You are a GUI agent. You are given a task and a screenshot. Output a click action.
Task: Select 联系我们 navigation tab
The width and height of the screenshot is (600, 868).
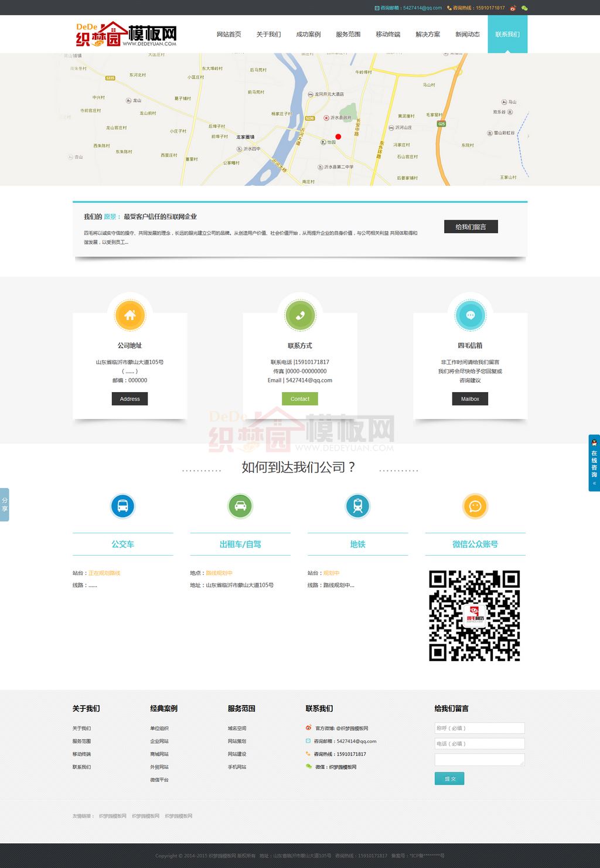(x=507, y=35)
